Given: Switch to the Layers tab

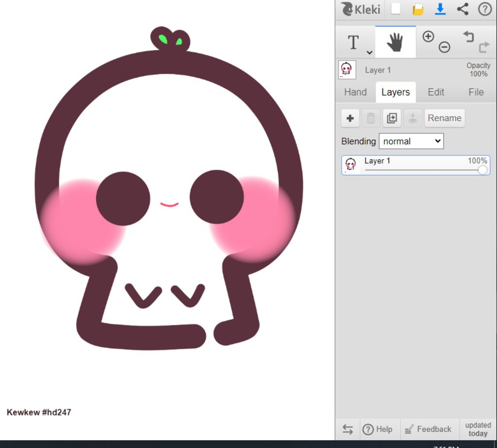Looking at the screenshot, I should tap(396, 92).
